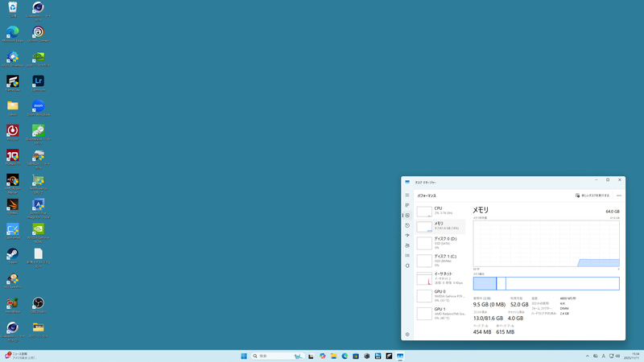Open Task Manager hamburger navigation menu
The width and height of the screenshot is (644, 362).
(x=407, y=195)
